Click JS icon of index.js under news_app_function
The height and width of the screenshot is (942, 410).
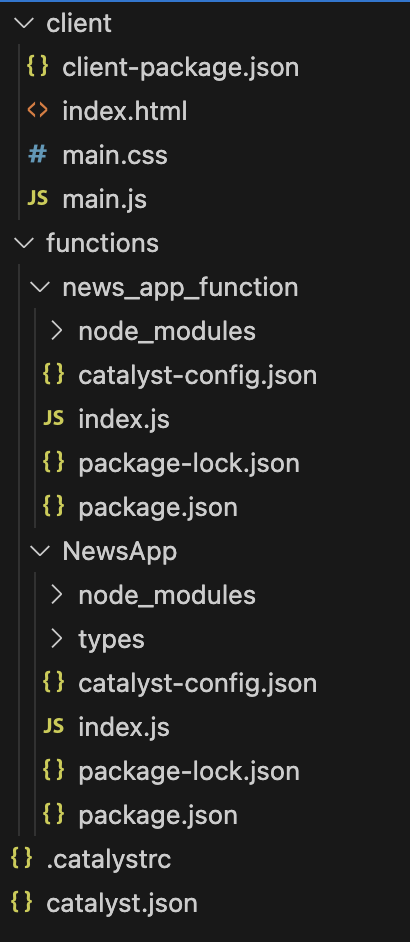click(x=54, y=419)
